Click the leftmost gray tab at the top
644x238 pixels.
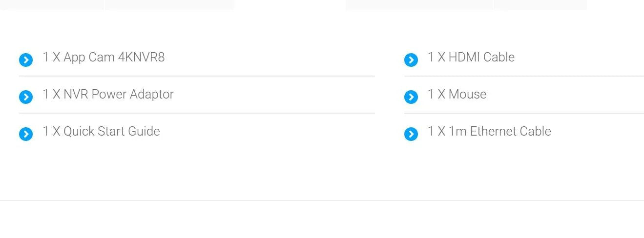(x=51, y=4)
